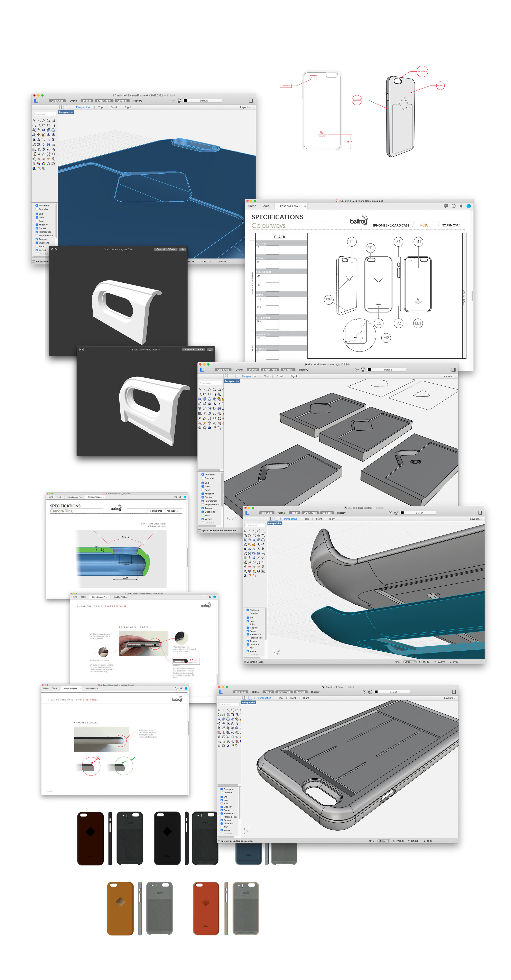Select the pointer tool in BEL-slip window

(245, 531)
